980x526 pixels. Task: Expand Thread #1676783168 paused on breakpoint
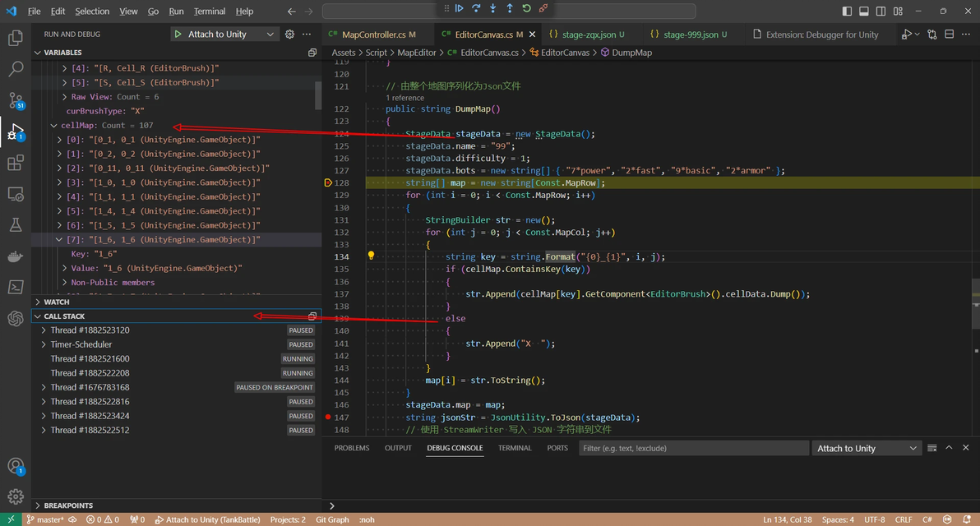pyautogui.click(x=44, y=387)
